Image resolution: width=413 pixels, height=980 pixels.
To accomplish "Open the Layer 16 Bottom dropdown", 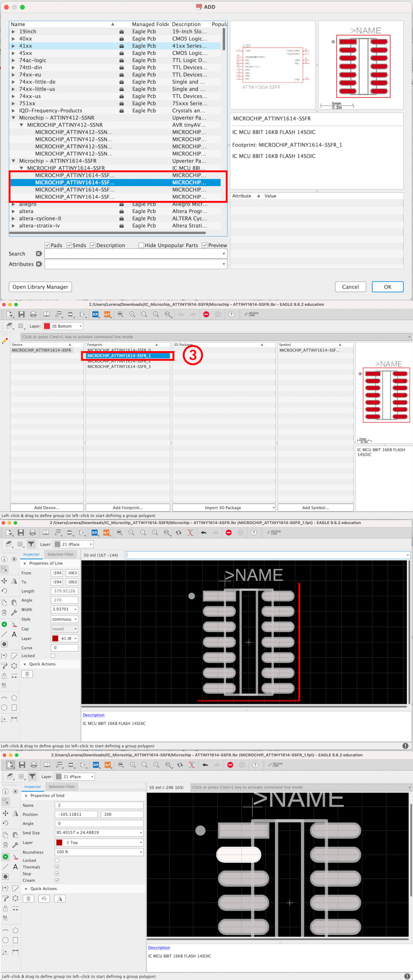I will click(x=63, y=326).
